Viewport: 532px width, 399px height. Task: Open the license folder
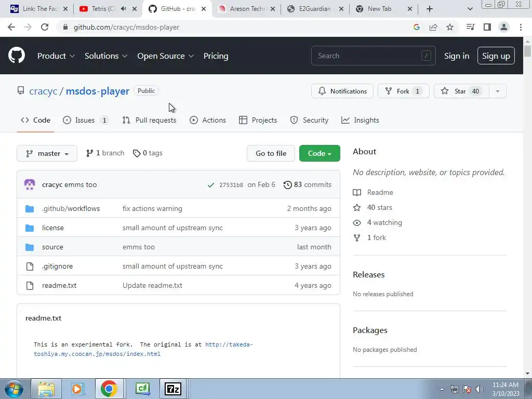53,228
